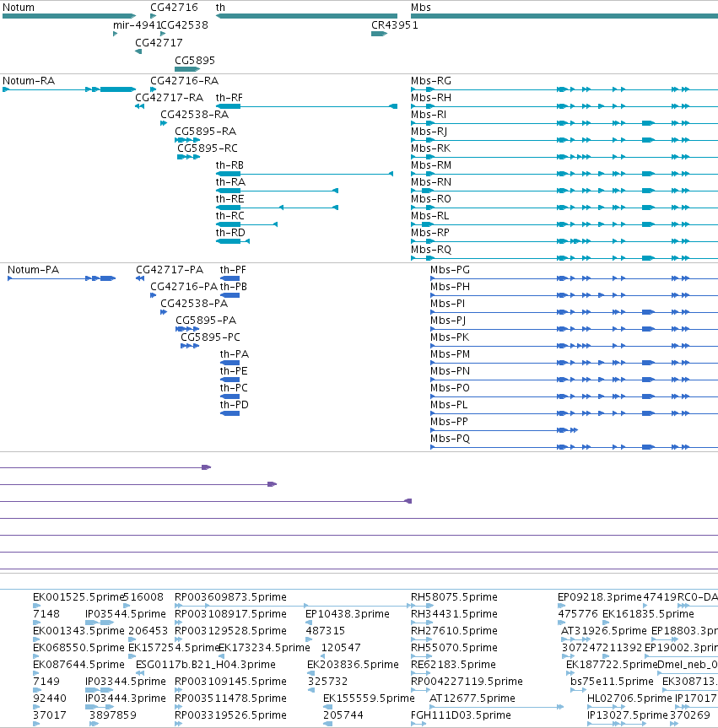Select the EK087644.5prime EST label
This screenshot has height=728, width=718.
79,665
